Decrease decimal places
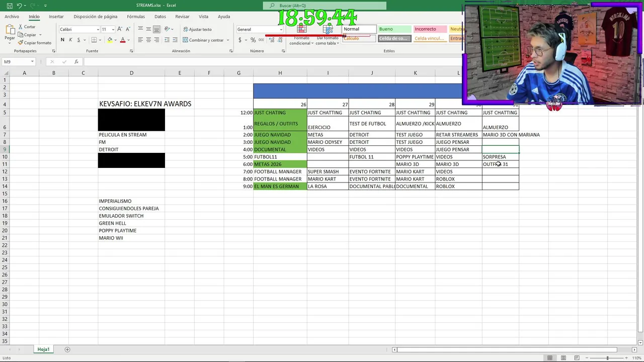 click(x=279, y=40)
